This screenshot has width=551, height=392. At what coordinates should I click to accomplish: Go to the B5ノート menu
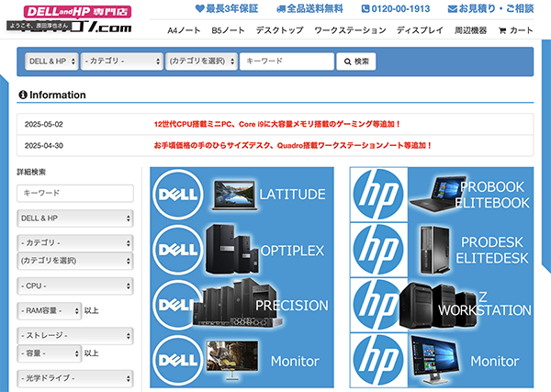click(228, 30)
